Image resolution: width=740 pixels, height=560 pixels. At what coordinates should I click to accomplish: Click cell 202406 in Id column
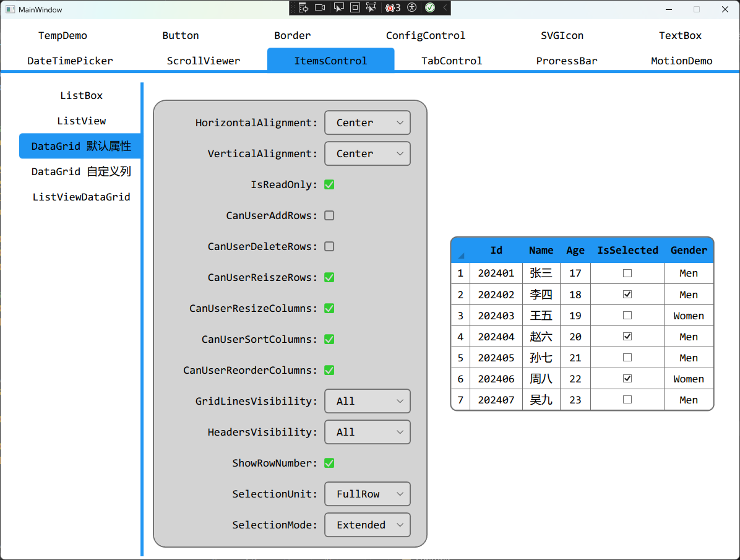click(x=496, y=379)
